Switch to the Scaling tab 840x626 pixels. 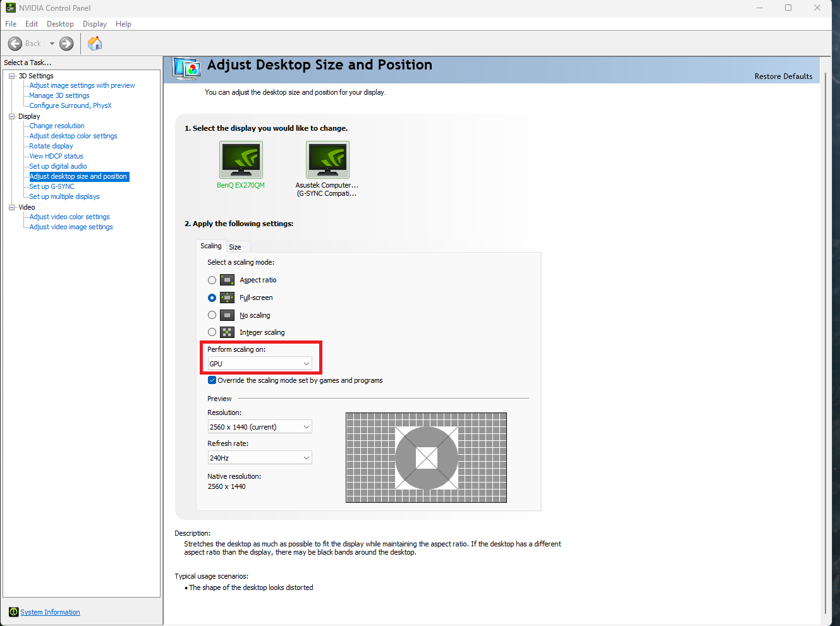coord(211,246)
